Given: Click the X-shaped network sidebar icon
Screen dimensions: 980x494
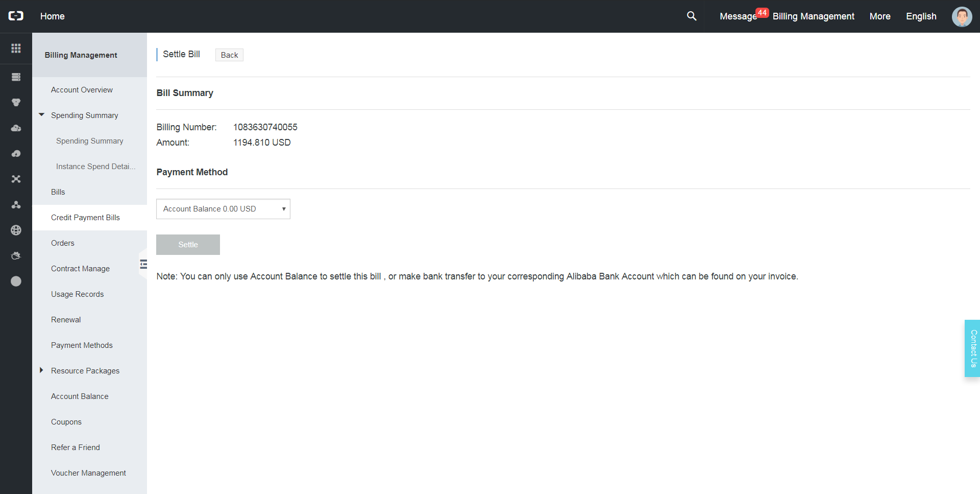Looking at the screenshot, I should point(16,179).
